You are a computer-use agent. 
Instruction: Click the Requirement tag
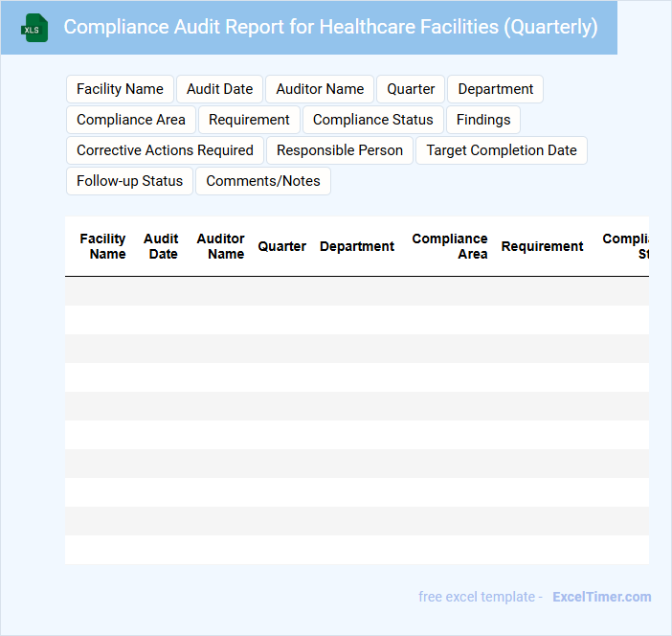(249, 120)
